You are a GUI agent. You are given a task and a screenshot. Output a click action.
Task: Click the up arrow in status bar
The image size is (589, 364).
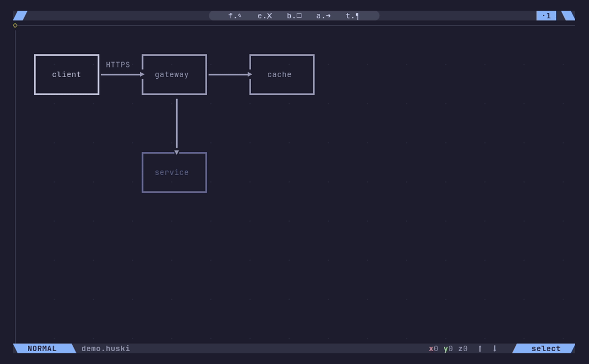480,348
